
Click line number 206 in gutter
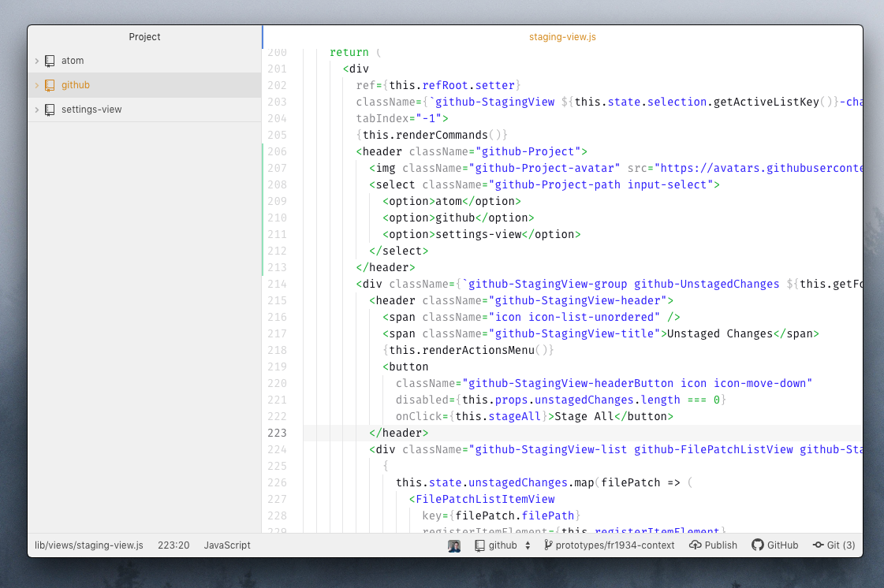point(277,151)
